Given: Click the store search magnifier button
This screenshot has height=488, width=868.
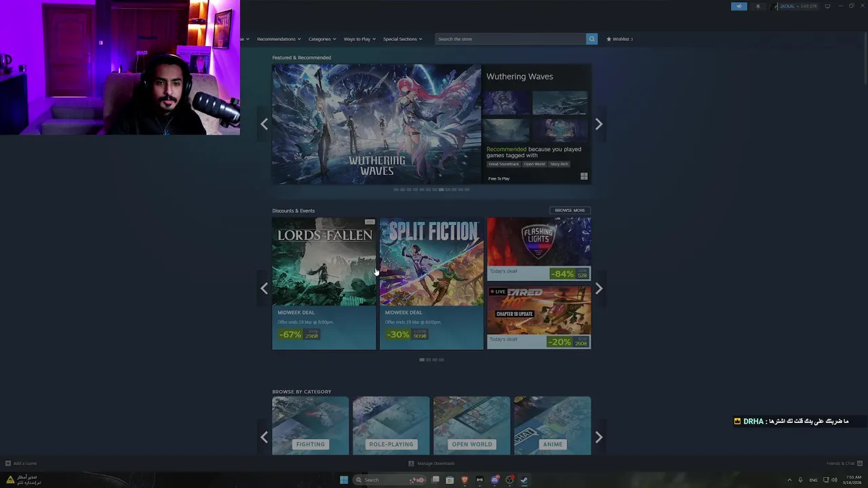Looking at the screenshot, I should (x=591, y=39).
